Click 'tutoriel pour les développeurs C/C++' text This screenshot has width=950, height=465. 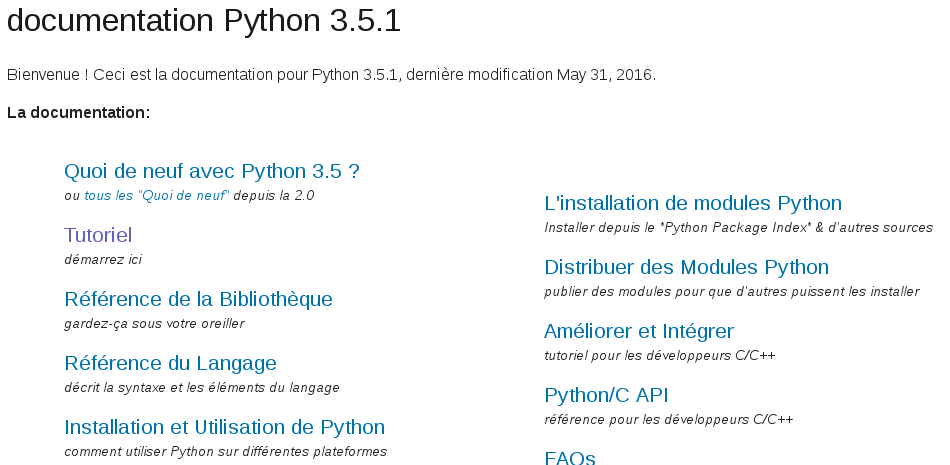tap(659, 355)
